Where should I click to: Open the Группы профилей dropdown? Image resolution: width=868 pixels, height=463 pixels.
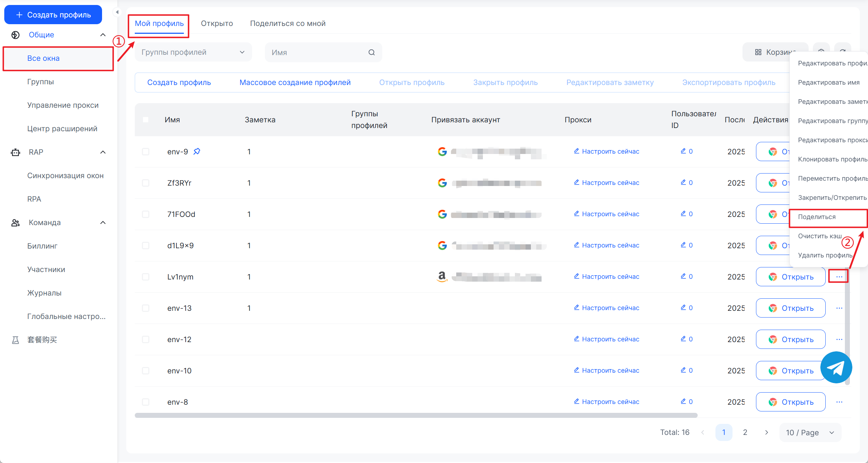click(x=193, y=52)
